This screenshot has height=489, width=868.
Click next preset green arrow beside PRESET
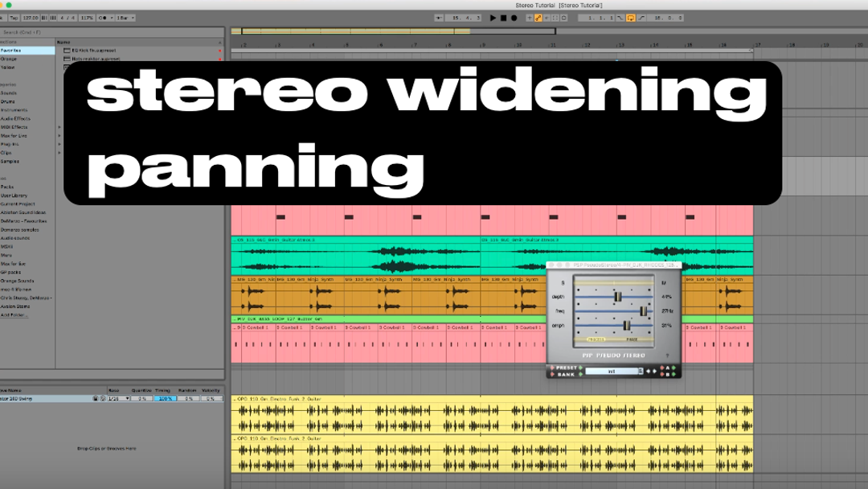pyautogui.click(x=579, y=368)
